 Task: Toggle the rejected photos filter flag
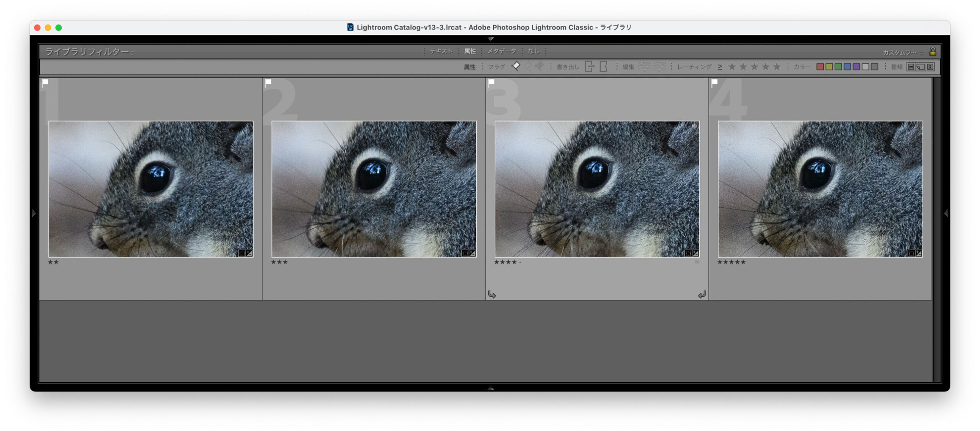point(540,67)
